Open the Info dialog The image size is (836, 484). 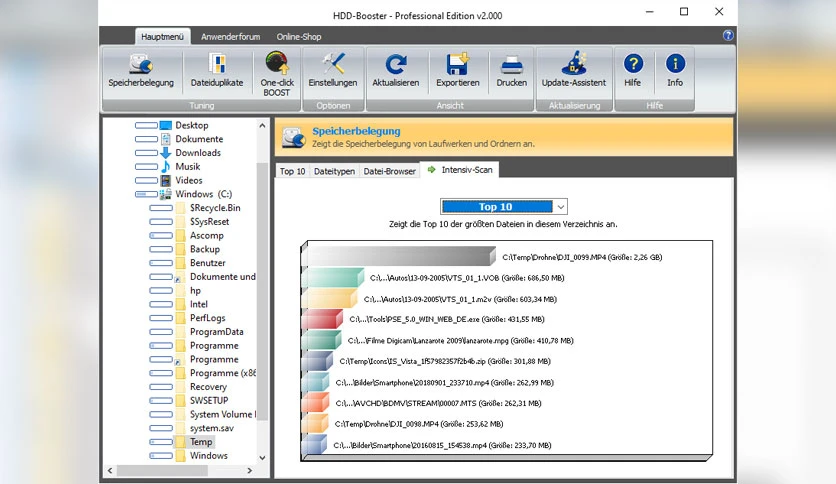point(675,71)
